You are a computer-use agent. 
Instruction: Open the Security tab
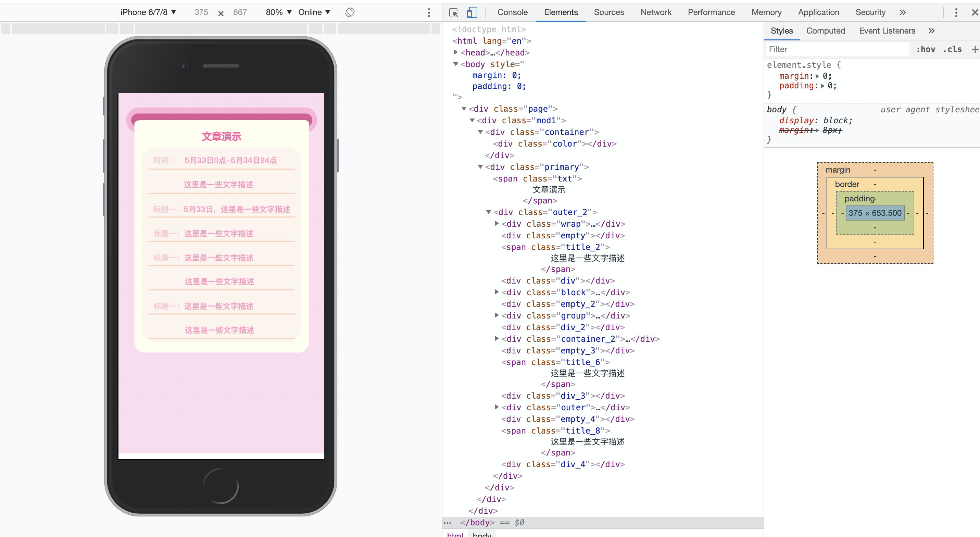point(870,12)
